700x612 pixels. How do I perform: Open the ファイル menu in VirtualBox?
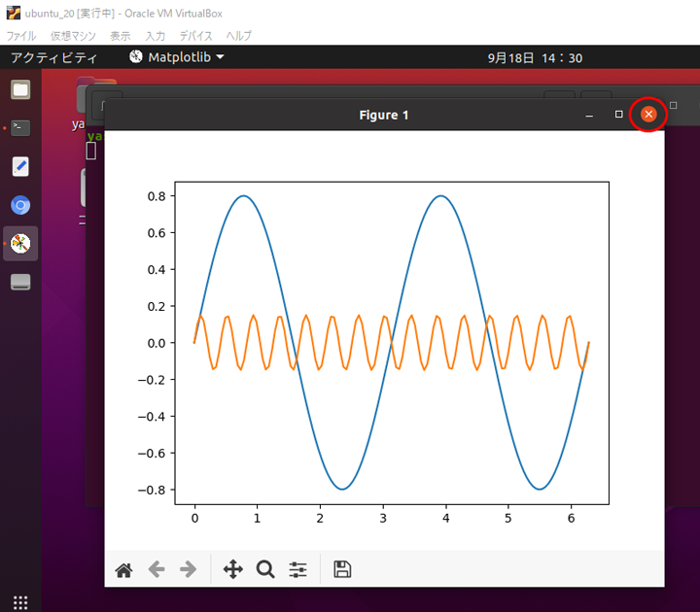(x=21, y=36)
